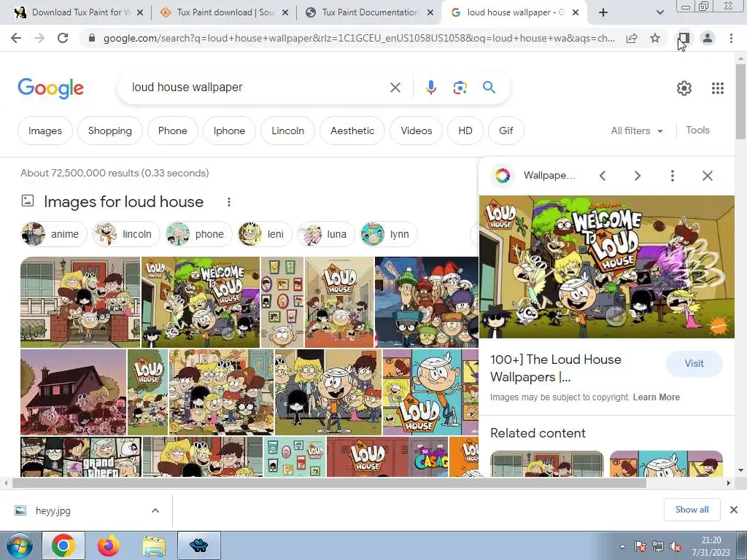Expand heyy.jpg download options arrow
Image resolution: width=747 pixels, height=560 pixels.
pyautogui.click(x=155, y=510)
